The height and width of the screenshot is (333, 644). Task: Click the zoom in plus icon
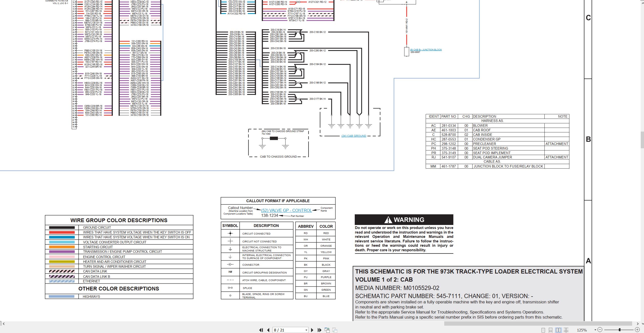coord(637,330)
